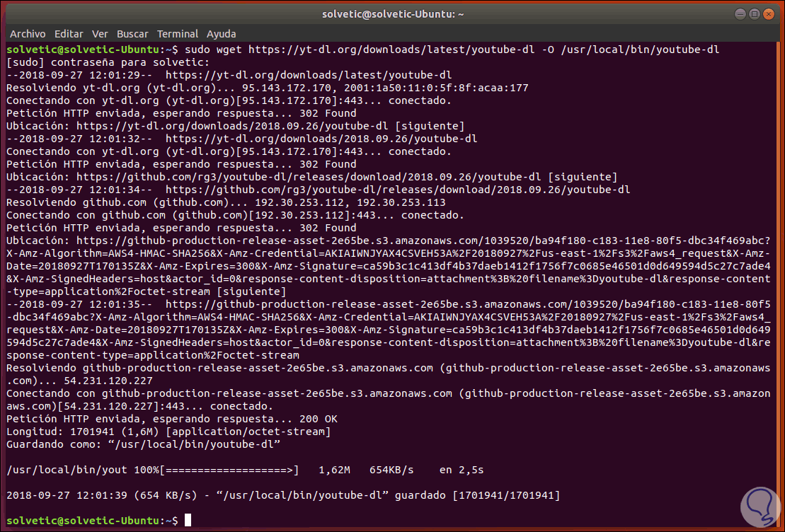
Task: Click the cursor at the bottom prompt
Action: click(x=188, y=521)
